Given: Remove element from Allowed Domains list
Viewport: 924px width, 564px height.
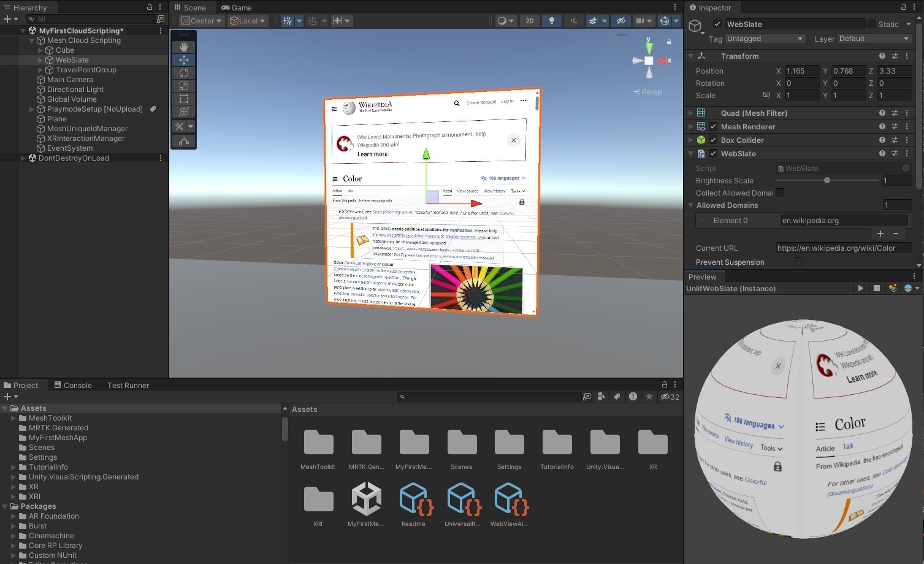Looking at the screenshot, I should [x=896, y=234].
